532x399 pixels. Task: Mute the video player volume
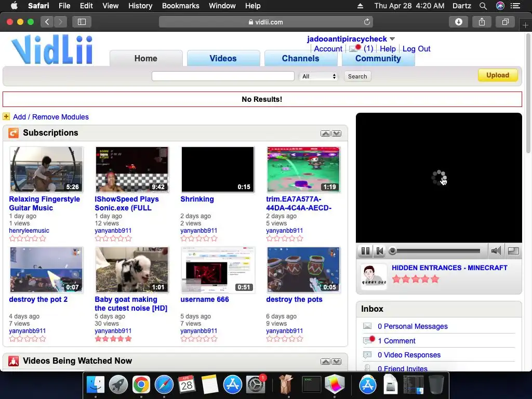click(496, 251)
